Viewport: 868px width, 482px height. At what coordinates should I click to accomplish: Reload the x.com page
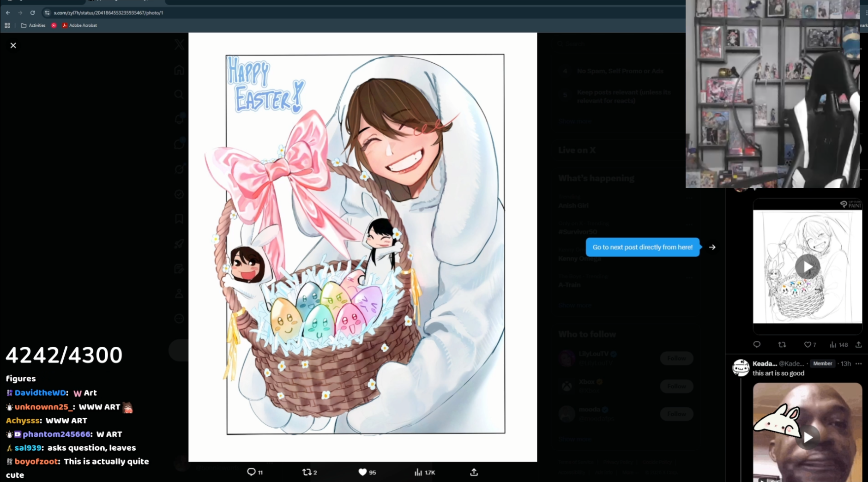[32, 12]
